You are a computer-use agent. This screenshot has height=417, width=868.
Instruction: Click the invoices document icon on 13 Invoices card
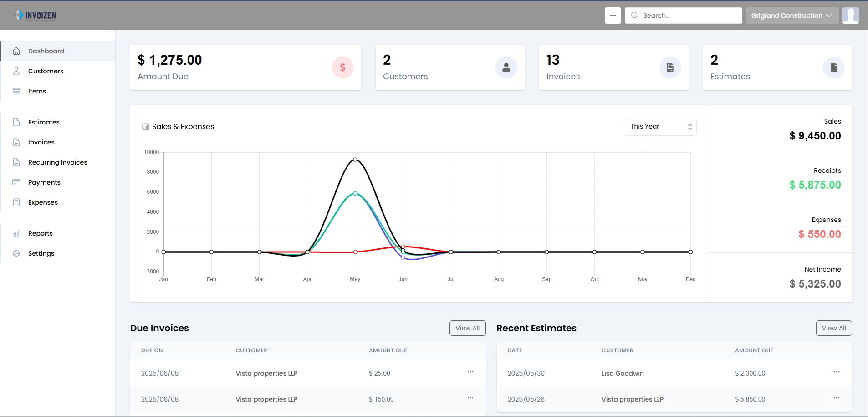(x=670, y=67)
